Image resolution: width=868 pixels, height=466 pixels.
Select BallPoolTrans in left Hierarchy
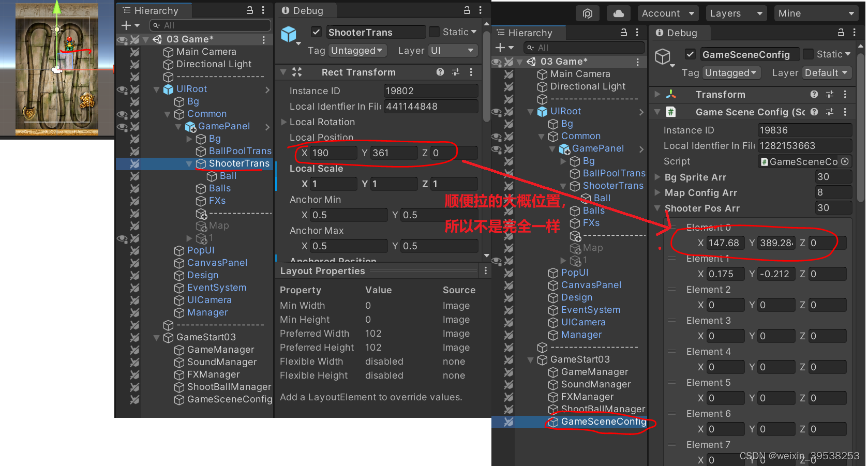pyautogui.click(x=240, y=151)
